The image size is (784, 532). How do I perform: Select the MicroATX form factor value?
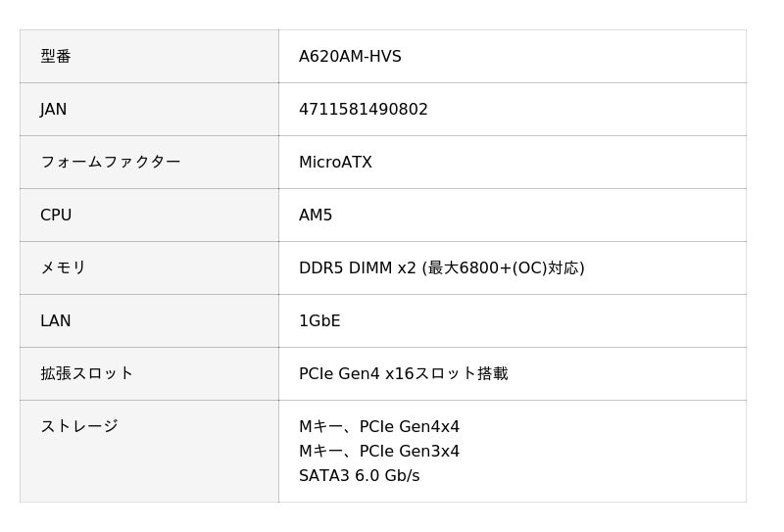pyautogui.click(x=335, y=163)
